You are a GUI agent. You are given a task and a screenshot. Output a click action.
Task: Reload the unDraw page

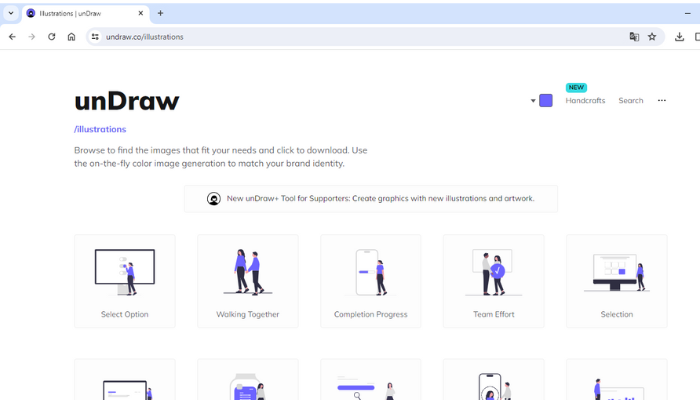[52, 37]
